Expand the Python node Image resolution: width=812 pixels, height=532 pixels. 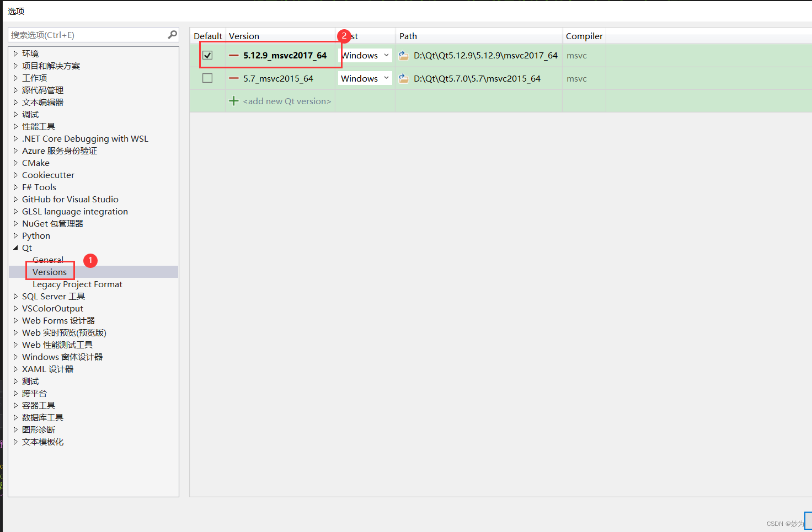click(x=15, y=235)
